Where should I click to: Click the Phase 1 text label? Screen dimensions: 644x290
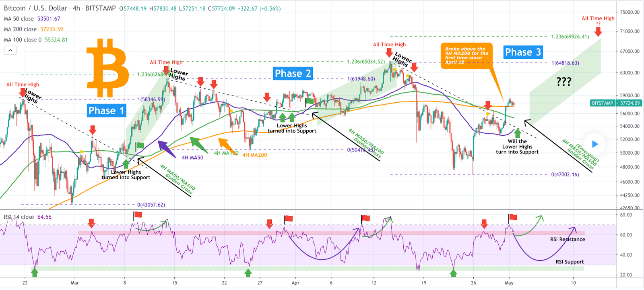click(x=107, y=110)
